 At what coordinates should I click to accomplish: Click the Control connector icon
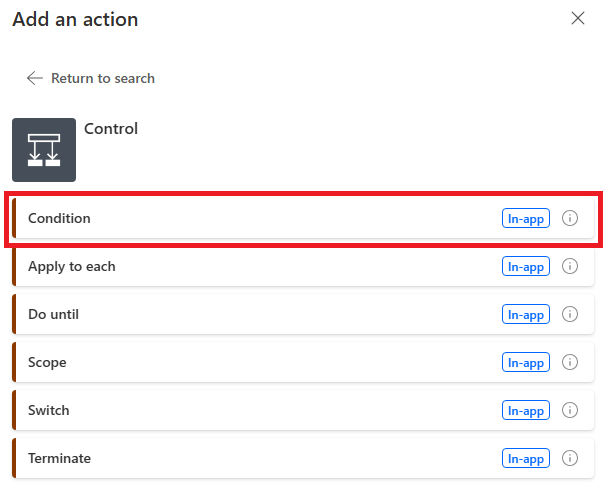click(x=44, y=150)
